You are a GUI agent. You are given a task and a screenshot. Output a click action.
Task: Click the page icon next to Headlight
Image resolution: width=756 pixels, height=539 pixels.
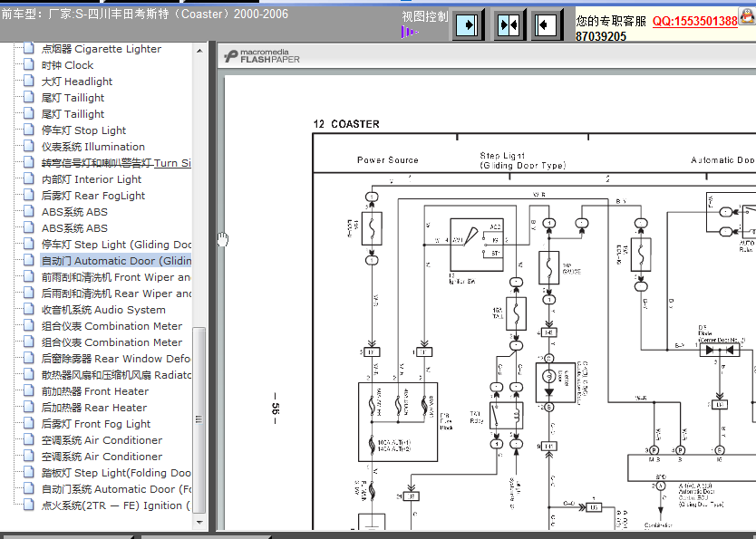[28, 81]
